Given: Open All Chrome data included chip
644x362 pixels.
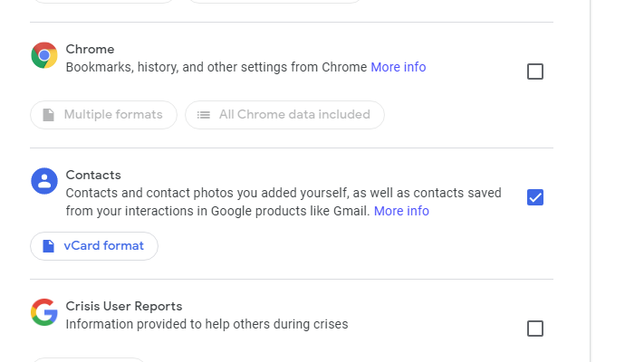Looking at the screenshot, I should 284,115.
